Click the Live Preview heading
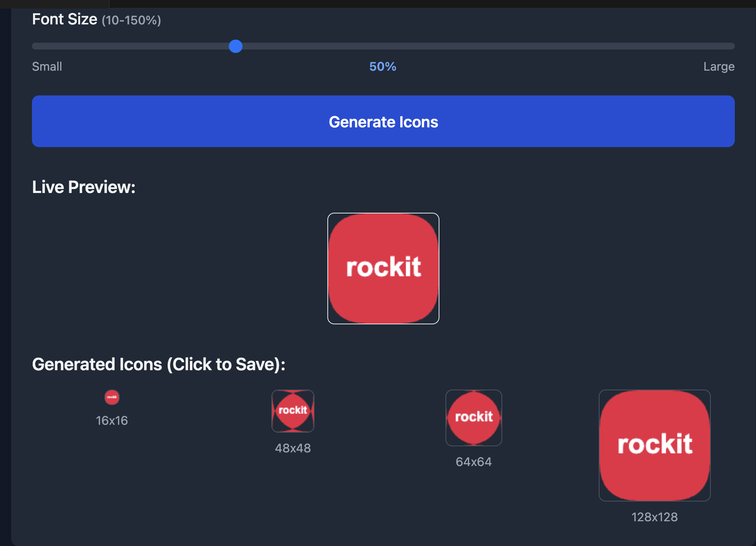 (84, 187)
